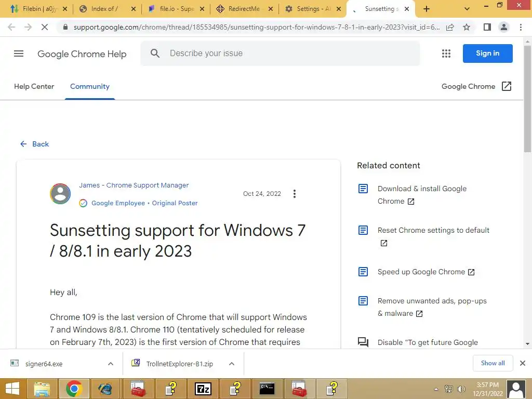The width and height of the screenshot is (532, 399).
Task: Click the address bar URL
Action: click(257, 27)
